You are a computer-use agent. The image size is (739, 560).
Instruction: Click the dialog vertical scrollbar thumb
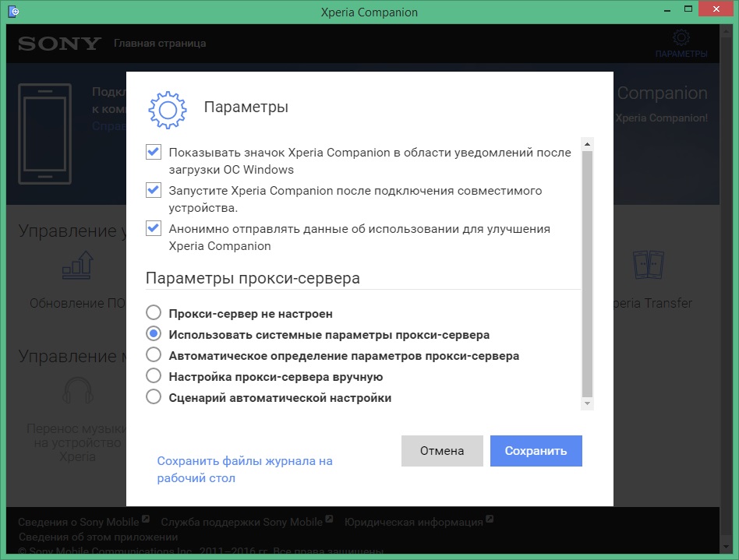click(587, 273)
